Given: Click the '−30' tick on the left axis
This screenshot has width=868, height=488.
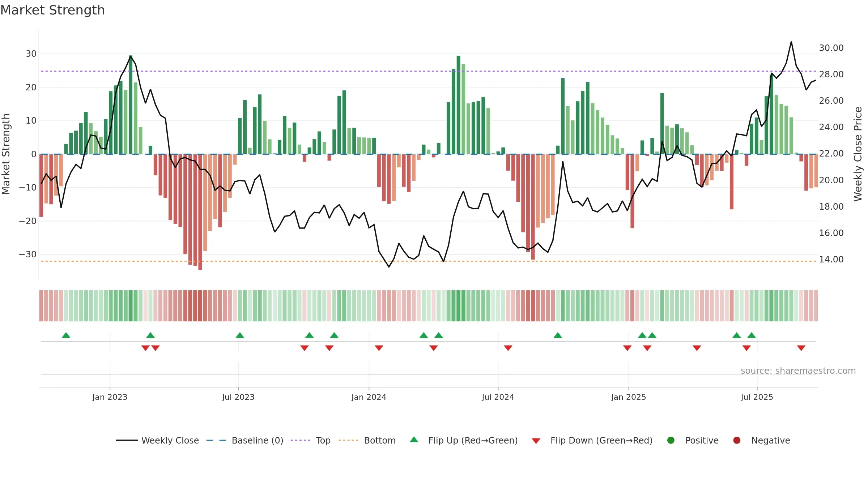Looking at the screenshot, I should 28,254.
